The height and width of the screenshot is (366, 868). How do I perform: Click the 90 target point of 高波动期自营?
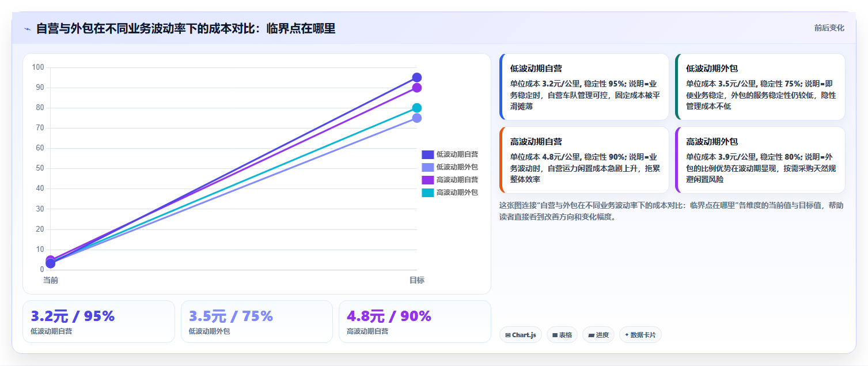pyautogui.click(x=417, y=88)
